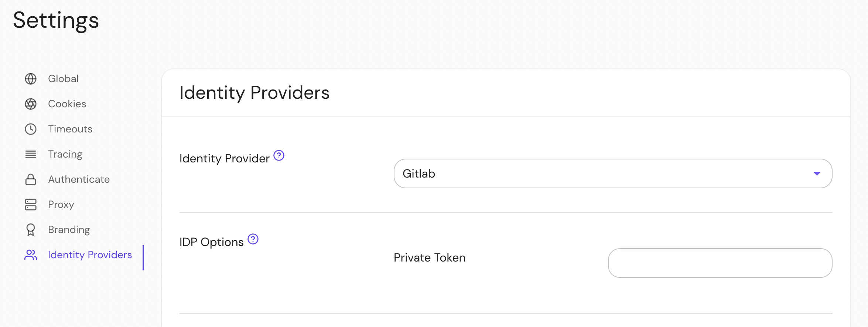Image resolution: width=868 pixels, height=327 pixels.
Task: Click the badge icon next to Branding
Action: [x=30, y=229]
